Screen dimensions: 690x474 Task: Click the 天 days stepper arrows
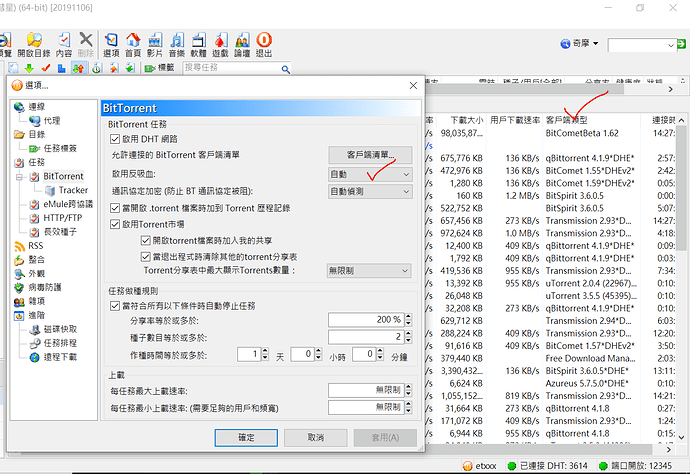265,354
